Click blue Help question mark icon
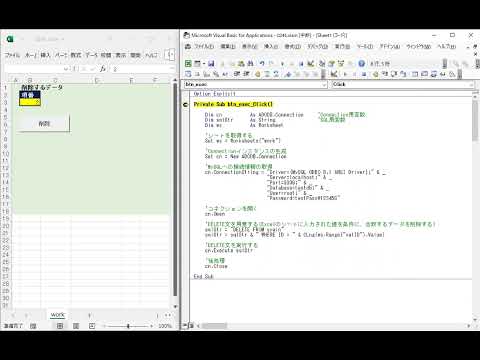The width and height of the screenshot is (480, 360). 362,63
